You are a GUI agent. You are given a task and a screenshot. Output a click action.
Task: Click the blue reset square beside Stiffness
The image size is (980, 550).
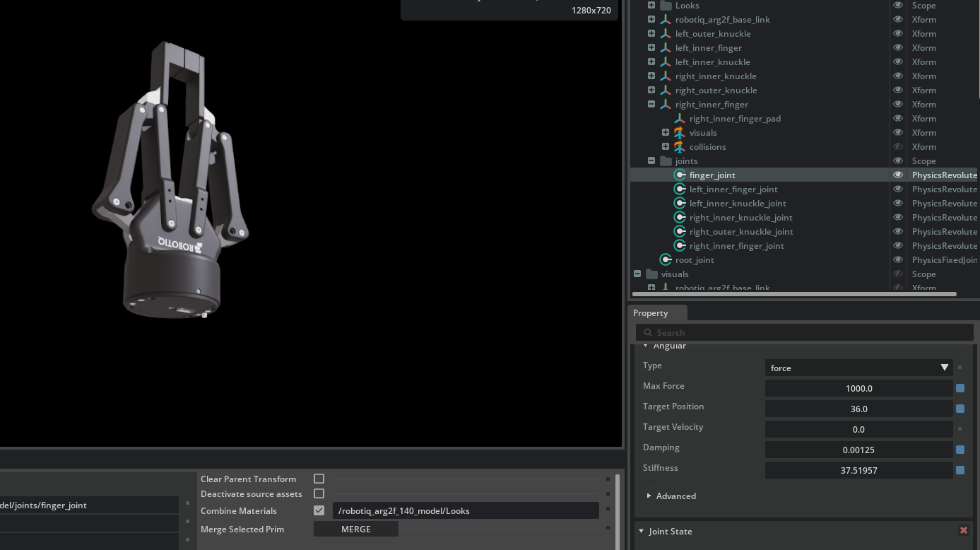[x=960, y=470]
